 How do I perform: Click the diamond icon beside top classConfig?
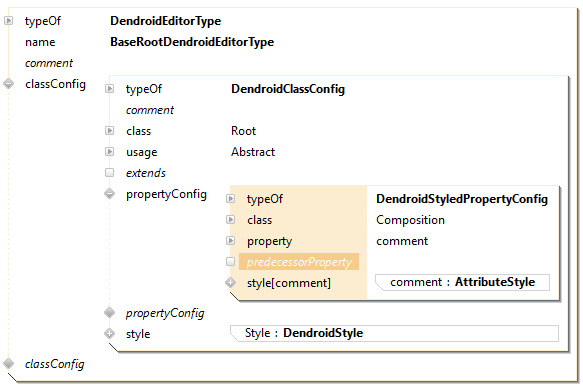click(x=9, y=84)
